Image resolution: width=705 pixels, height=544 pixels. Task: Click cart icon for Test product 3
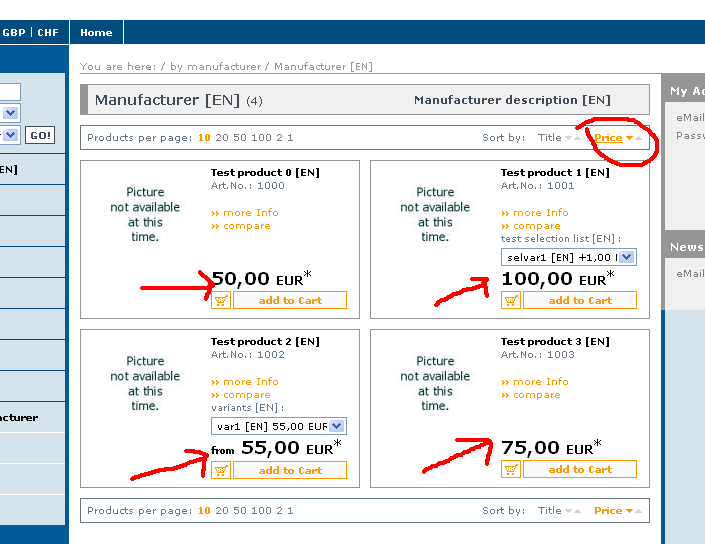coord(511,469)
